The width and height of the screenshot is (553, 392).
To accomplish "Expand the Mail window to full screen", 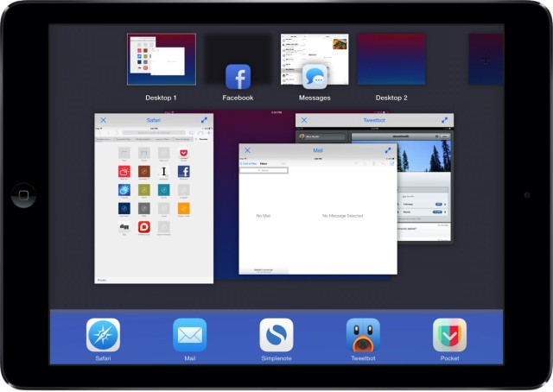I will tap(388, 150).
